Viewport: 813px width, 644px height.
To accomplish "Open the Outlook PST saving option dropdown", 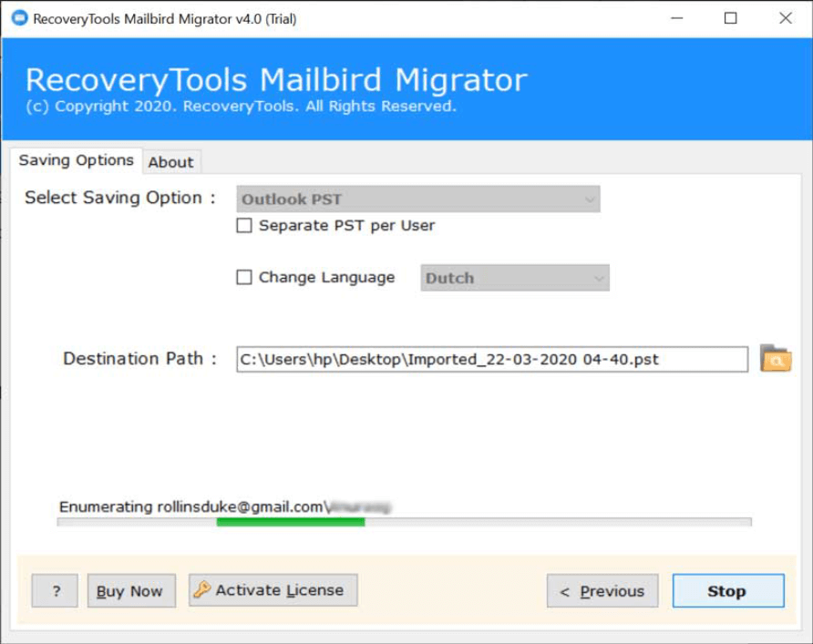I will coord(418,199).
